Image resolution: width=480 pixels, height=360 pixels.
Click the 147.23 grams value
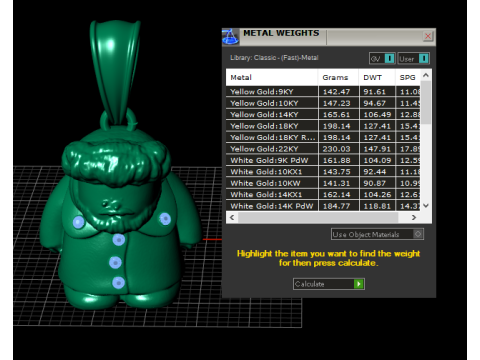(337, 103)
